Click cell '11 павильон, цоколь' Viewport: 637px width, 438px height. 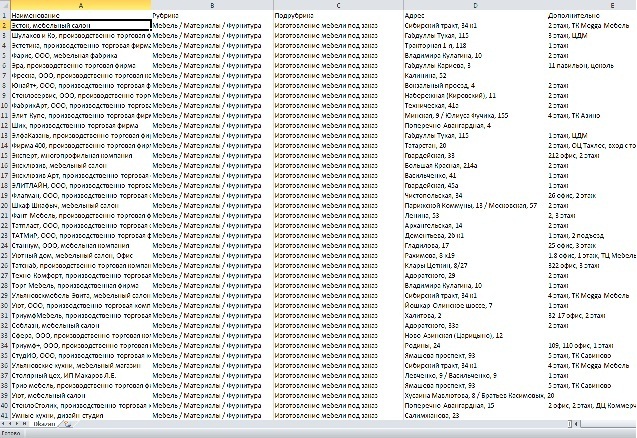tap(592, 65)
